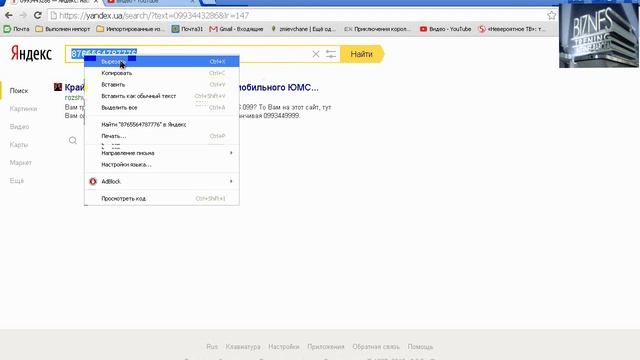The height and width of the screenshot is (360, 640).
Task: Click the search result favicon next to Край
Action: 58,87
